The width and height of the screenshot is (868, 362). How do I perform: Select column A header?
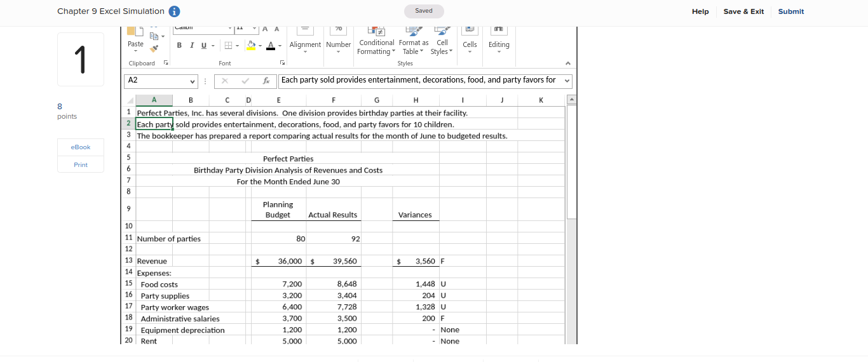[x=154, y=100]
